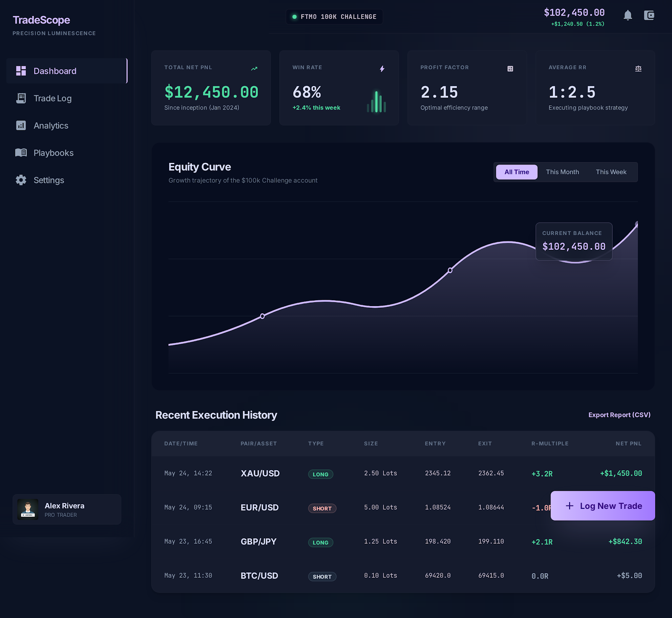The height and width of the screenshot is (618, 672).
Task: Click the trending-up icon on Total Net PNL
Action: click(x=254, y=69)
